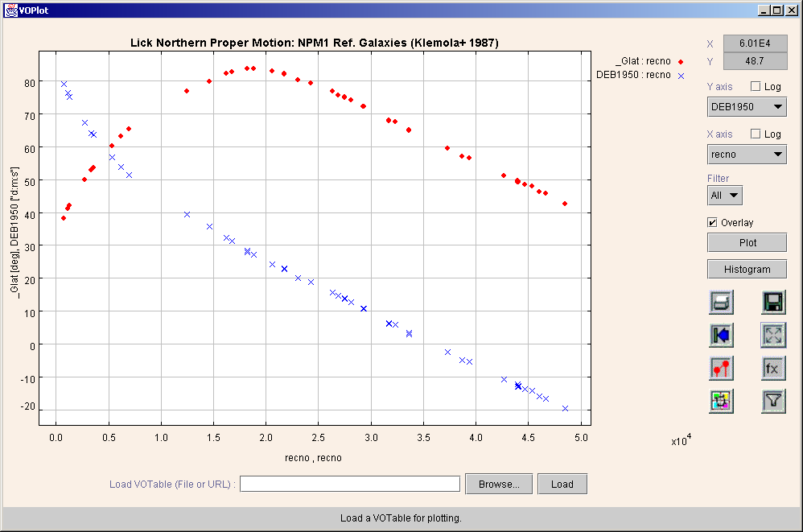Open the Y axis DEB1950 dropdown
The image size is (803, 532).
(x=747, y=106)
